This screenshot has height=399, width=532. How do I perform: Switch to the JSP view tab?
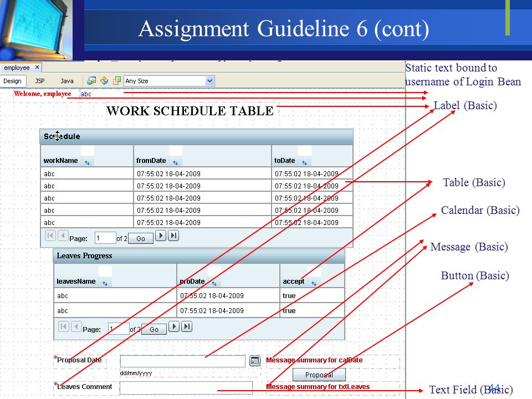40,81
